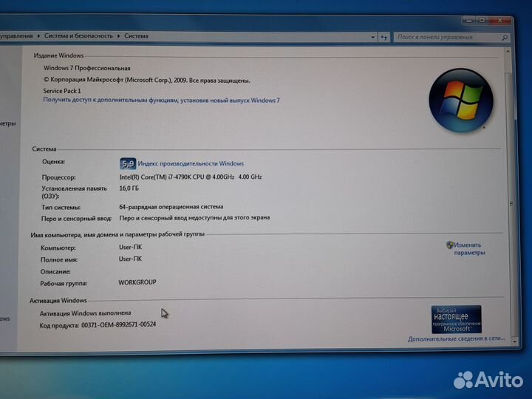Click the vertical scrollbar thumb

[511, 204]
